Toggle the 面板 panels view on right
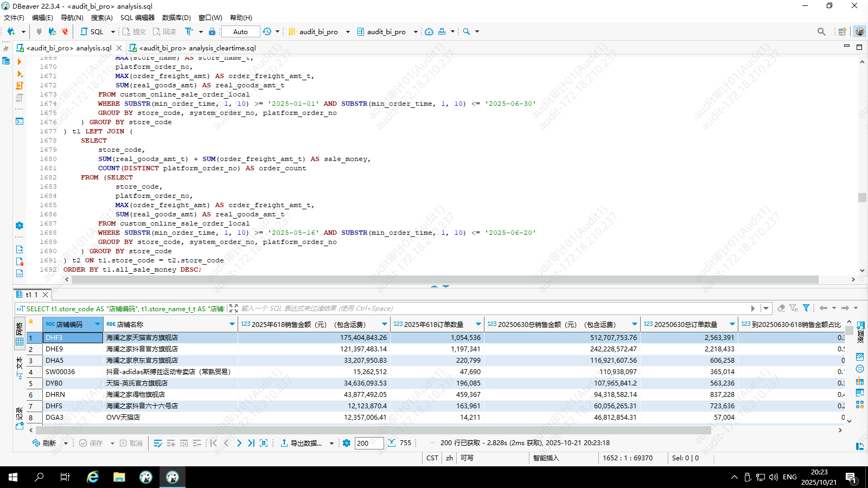Image resolution: width=868 pixels, height=488 pixels. pyautogui.click(x=860, y=332)
